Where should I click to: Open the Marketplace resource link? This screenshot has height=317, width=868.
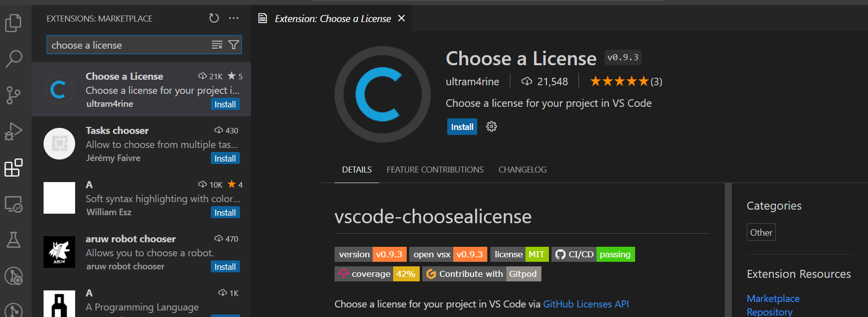[x=773, y=298]
